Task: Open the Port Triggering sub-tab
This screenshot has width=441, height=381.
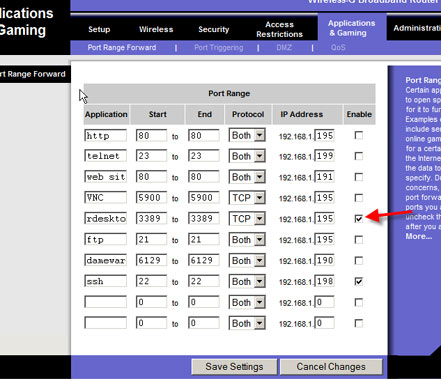Action: point(219,48)
